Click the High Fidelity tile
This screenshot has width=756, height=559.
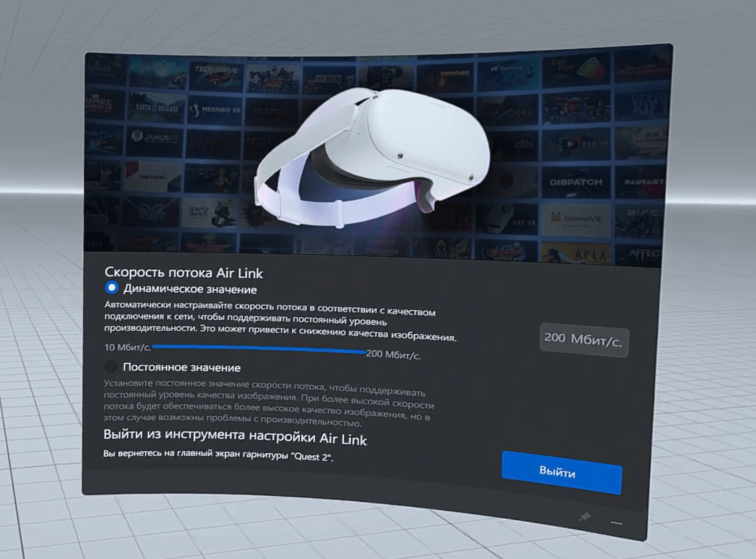pyautogui.click(x=153, y=177)
